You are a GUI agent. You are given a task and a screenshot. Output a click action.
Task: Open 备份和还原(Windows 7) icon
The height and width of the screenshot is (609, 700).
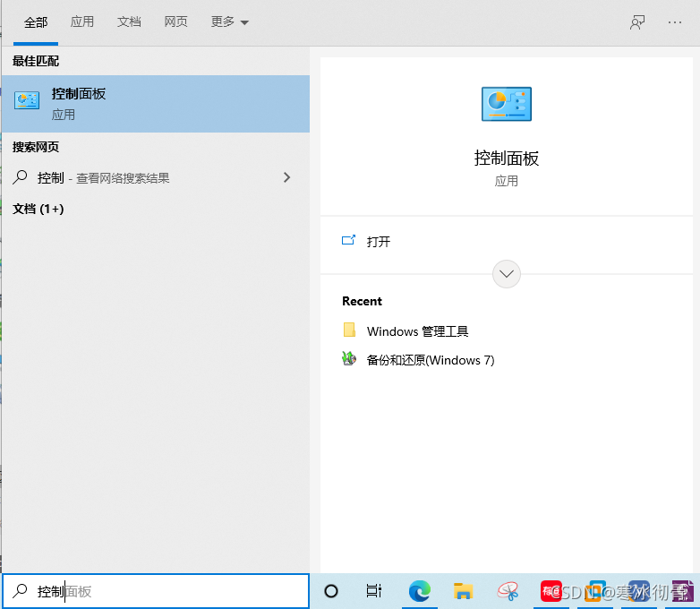tap(349, 359)
